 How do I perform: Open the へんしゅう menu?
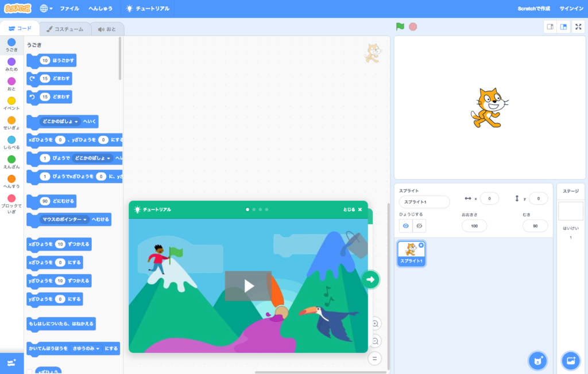click(x=100, y=8)
